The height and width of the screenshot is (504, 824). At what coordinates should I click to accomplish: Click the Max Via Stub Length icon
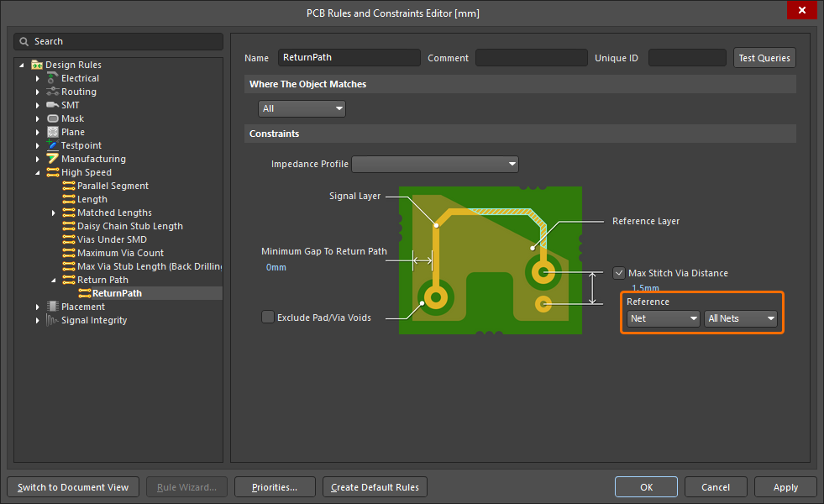tap(69, 266)
